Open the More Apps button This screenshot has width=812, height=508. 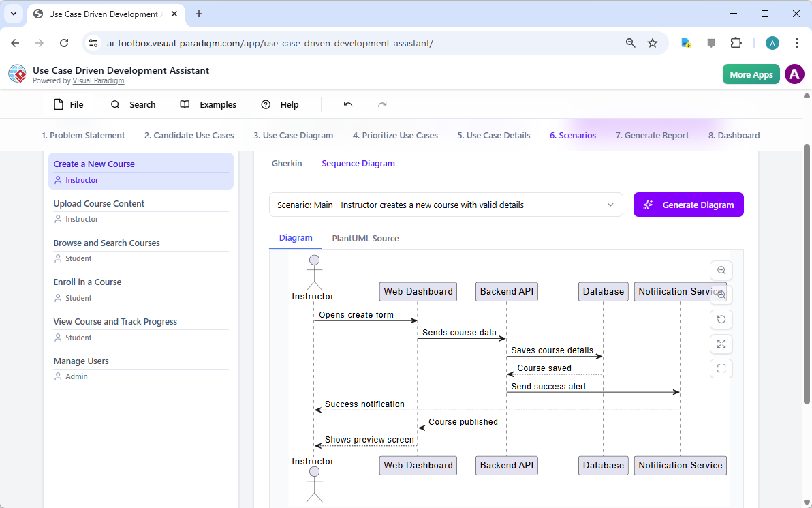click(x=751, y=74)
